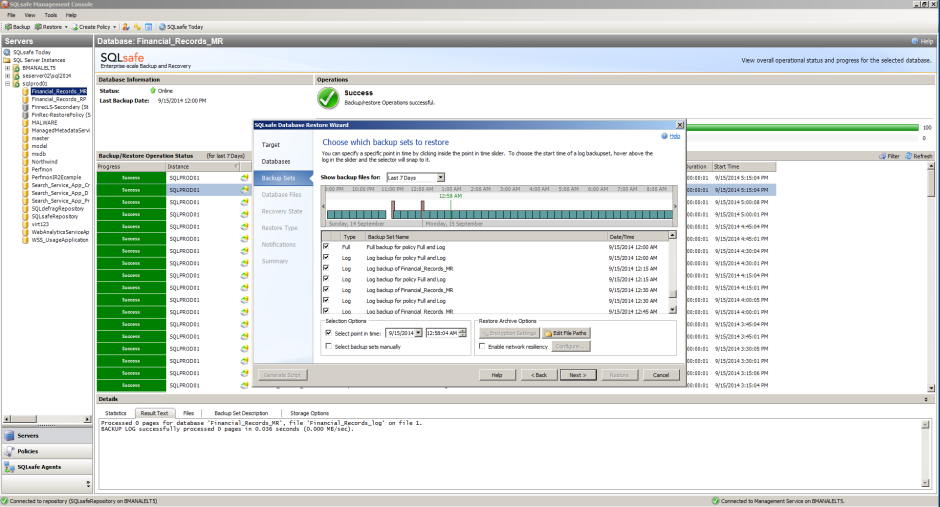Expand the BMANALELTS server node
Viewport: 940px width, 507px height.
pyautogui.click(x=7, y=68)
